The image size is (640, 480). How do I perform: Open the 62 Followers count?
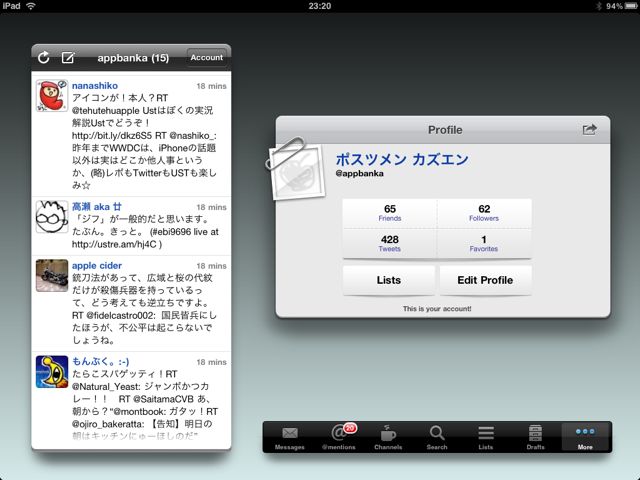pos(484,213)
